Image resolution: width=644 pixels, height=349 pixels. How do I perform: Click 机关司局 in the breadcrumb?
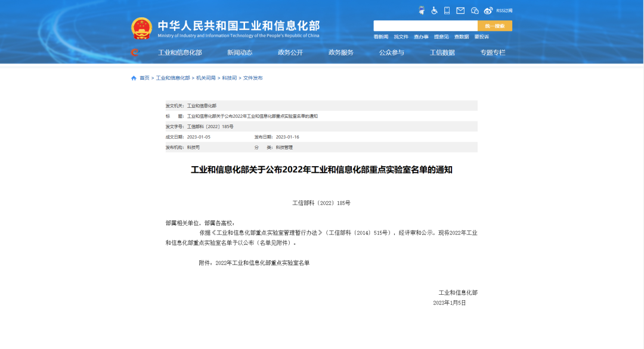pos(206,78)
